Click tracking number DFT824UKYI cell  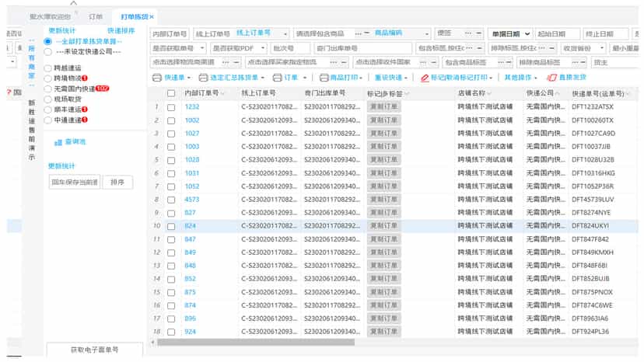coord(590,226)
